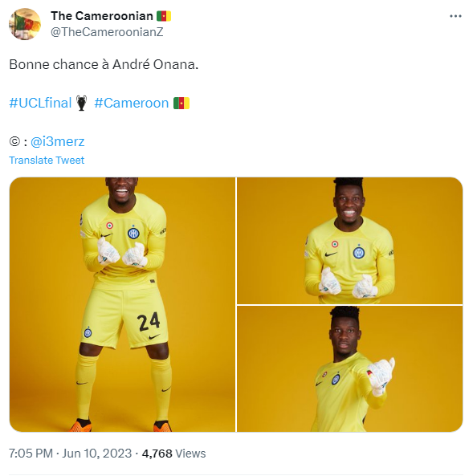Click the tweet timestamp 7:05 PM Jun 10, 2023

coord(70,454)
